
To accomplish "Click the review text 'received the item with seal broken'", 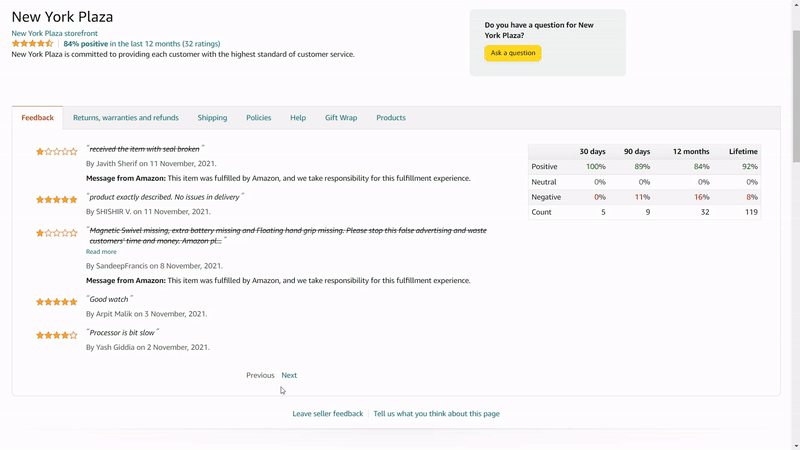I will coord(144,149).
